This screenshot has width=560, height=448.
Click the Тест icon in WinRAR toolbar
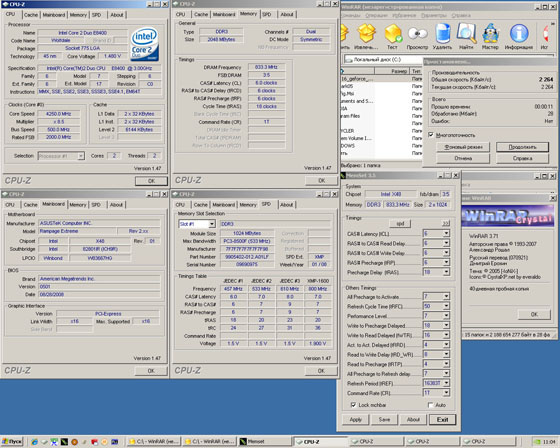tap(393, 37)
